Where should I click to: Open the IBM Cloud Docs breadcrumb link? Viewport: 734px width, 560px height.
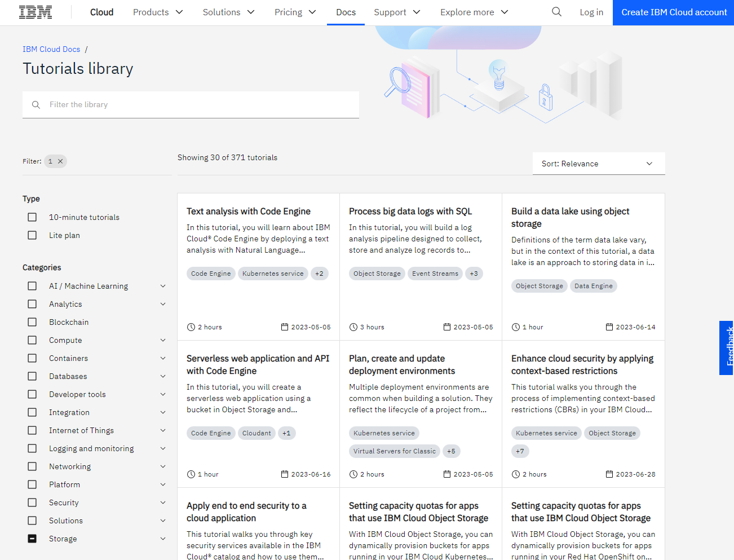51,49
